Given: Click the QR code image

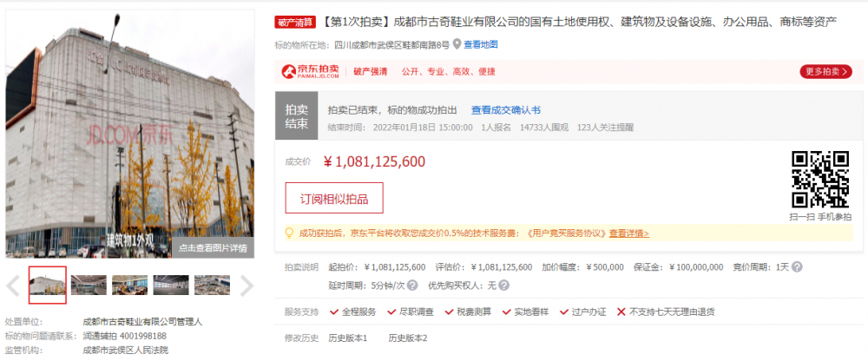Looking at the screenshot, I should click(820, 179).
